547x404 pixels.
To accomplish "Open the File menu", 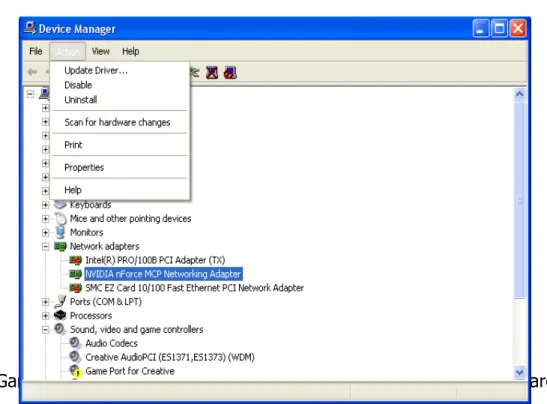I will click(x=36, y=51).
